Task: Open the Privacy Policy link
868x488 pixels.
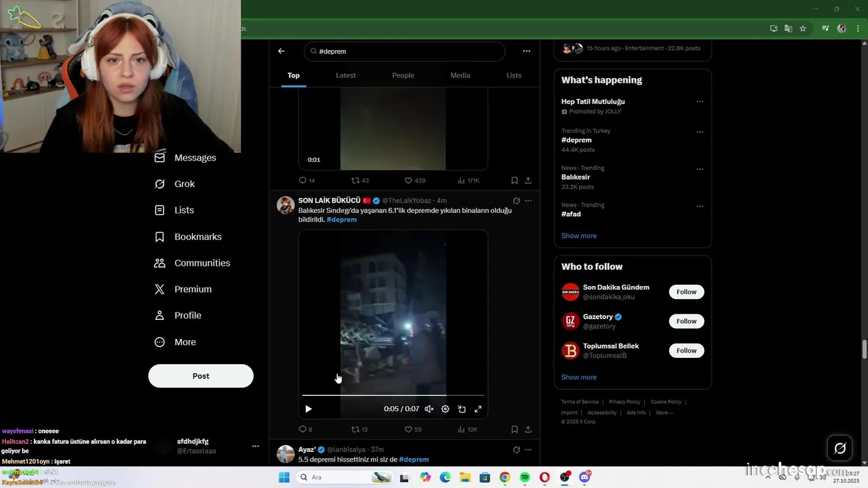Action: pyautogui.click(x=625, y=402)
